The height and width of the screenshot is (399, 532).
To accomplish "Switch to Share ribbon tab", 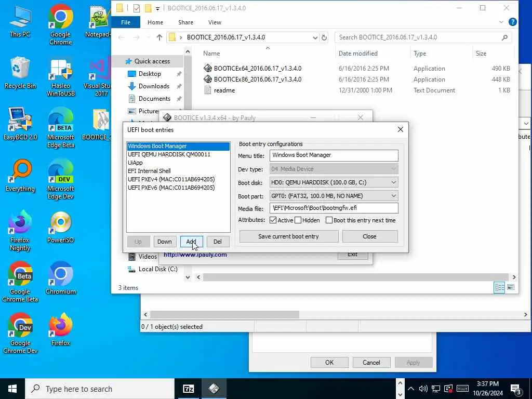I will (185, 22).
